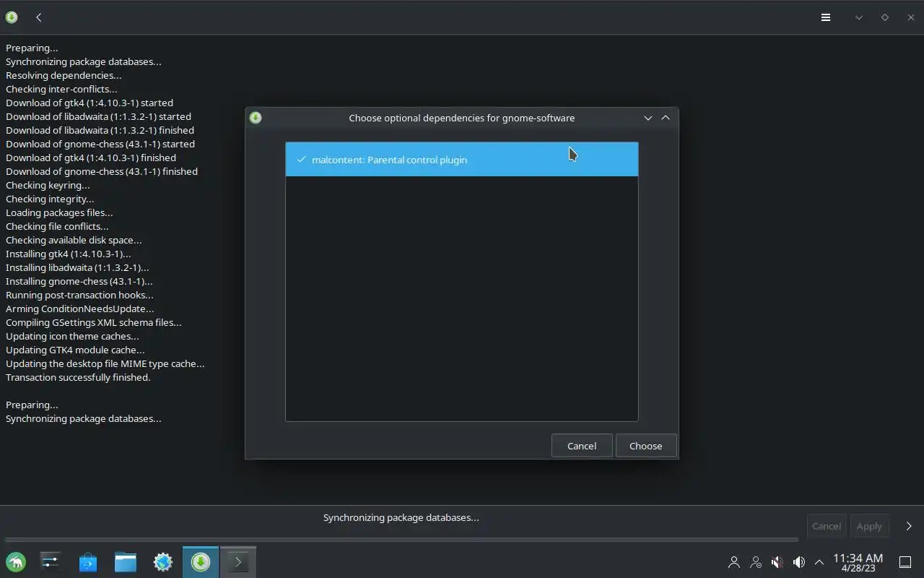924x578 pixels.
Task: Toggle malcontent Parental control plugin checkmark
Action: (x=301, y=160)
